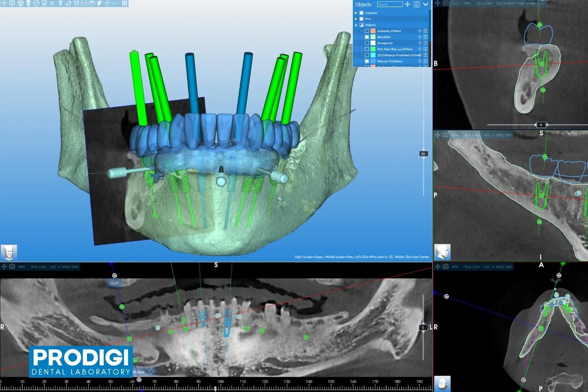Click the W/L := 4000/1000 setting

click(x=510, y=3)
